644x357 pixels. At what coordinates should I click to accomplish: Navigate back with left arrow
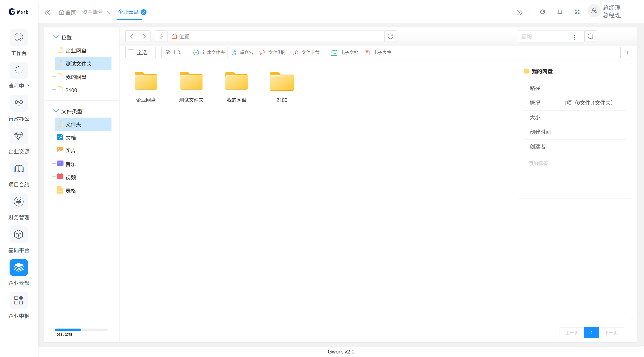132,37
